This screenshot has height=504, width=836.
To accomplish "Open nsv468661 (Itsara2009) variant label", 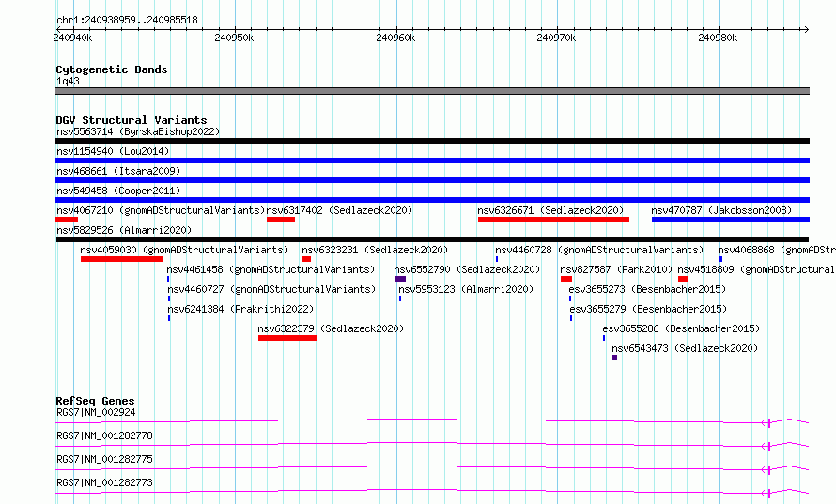I will [x=118, y=171].
